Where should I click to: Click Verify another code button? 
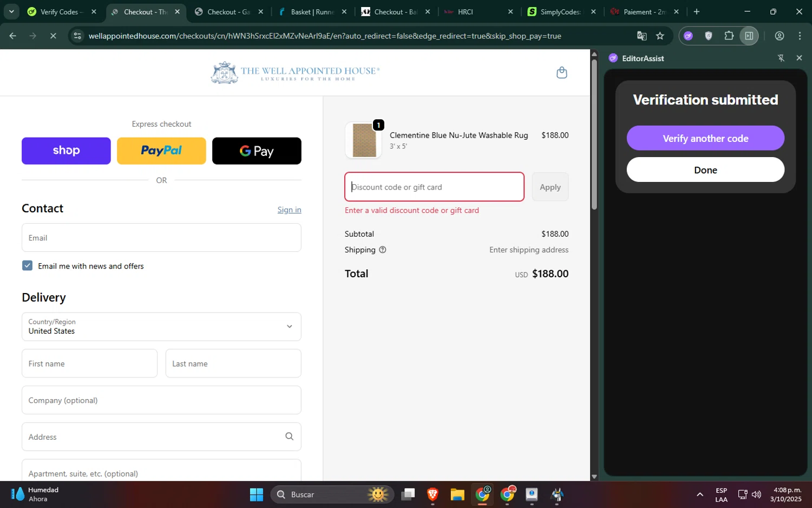[x=705, y=138]
